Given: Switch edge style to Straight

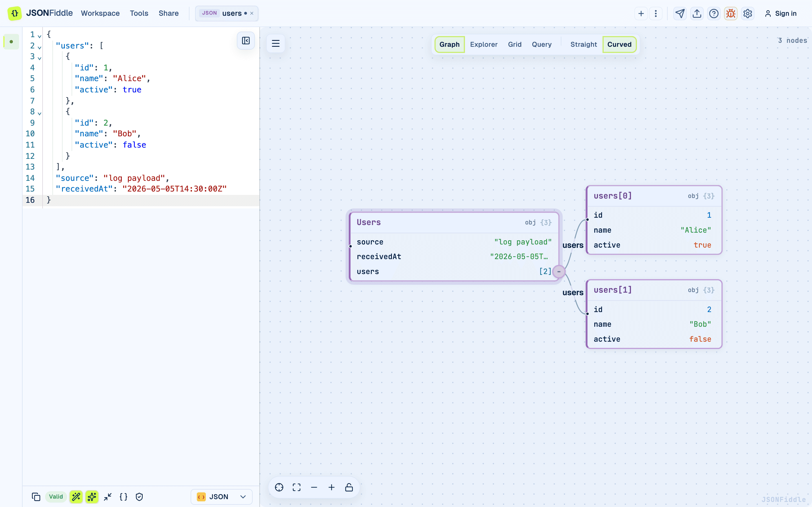Looking at the screenshot, I should click(584, 44).
